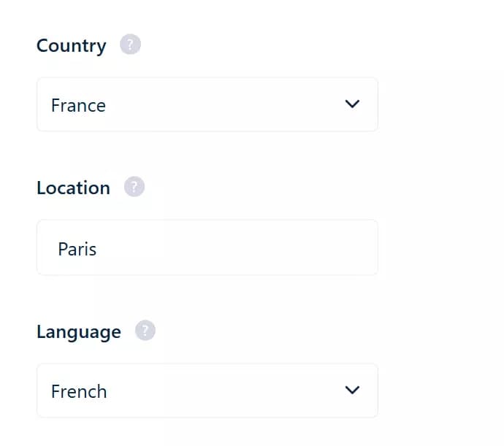This screenshot has height=446, width=504.
Task: Click the Country field label
Action: 71,46
